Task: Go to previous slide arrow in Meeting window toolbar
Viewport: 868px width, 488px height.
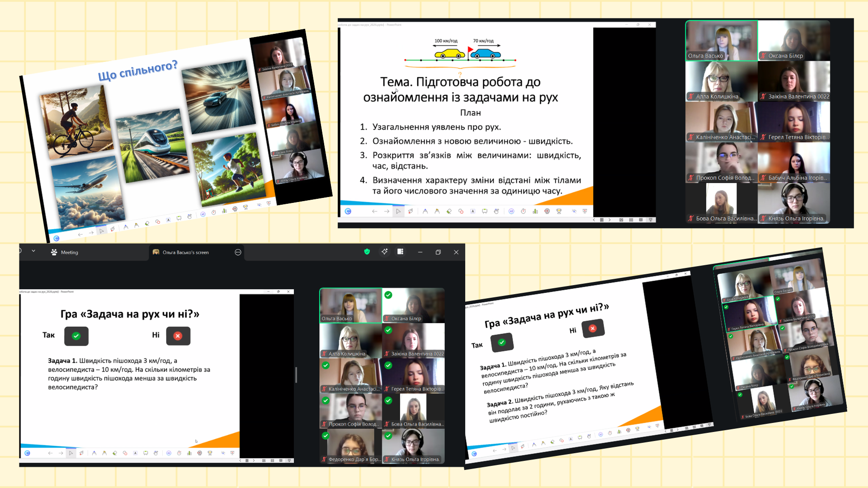Action: click(50, 453)
